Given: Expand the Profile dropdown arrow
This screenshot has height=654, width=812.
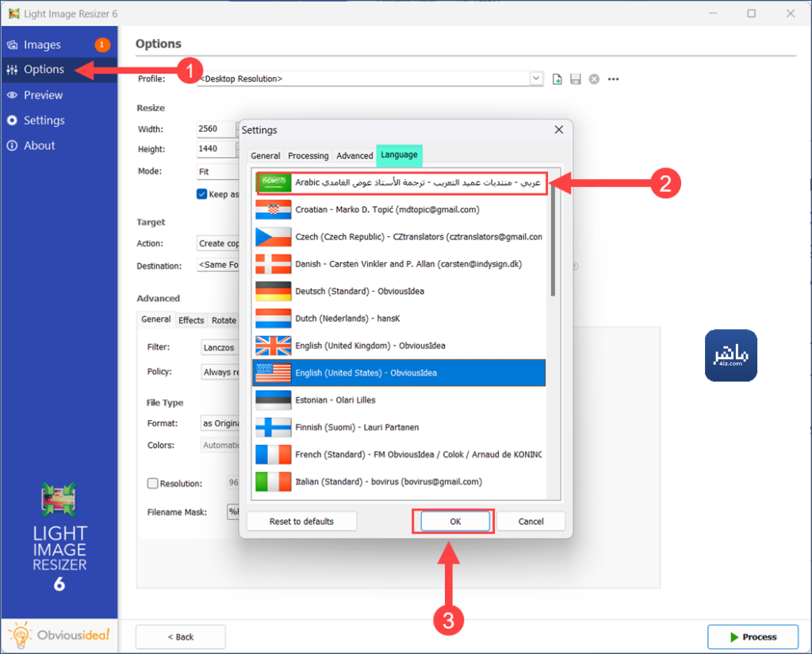Looking at the screenshot, I should pyautogui.click(x=536, y=78).
